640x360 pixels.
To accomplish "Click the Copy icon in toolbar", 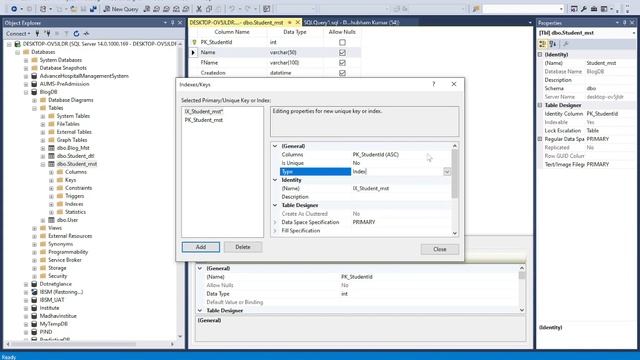I will 209,9.
